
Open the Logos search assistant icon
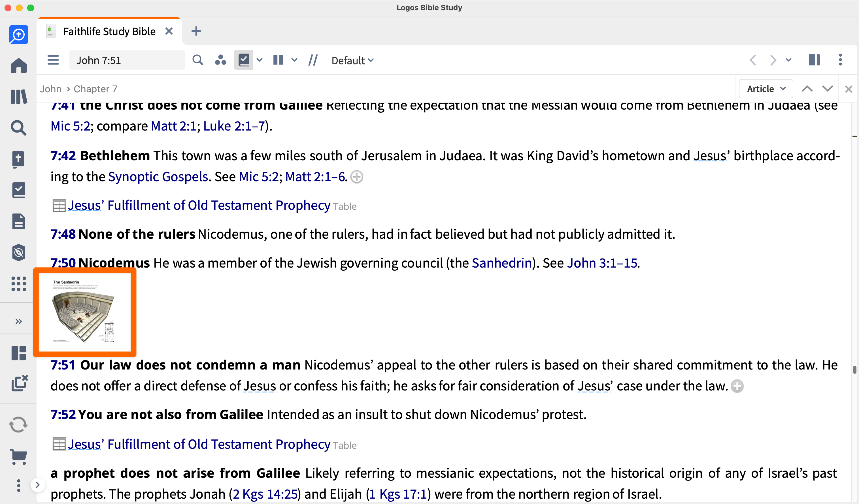[18, 35]
